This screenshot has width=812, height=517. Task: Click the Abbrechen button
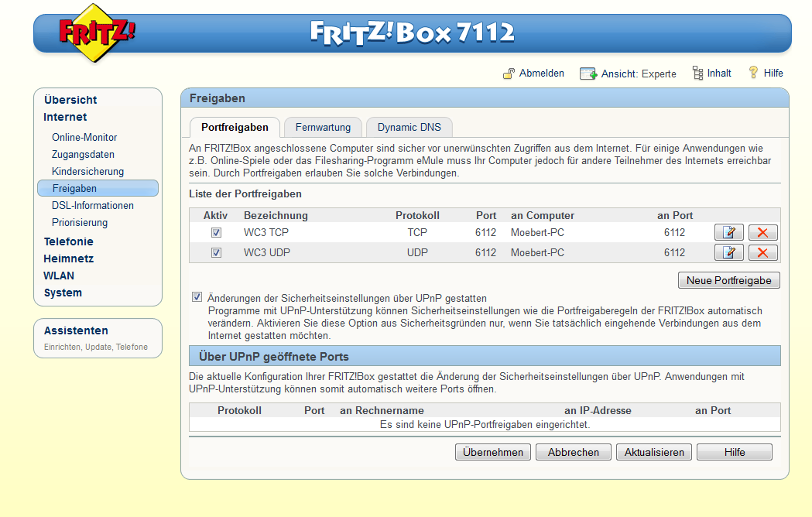point(574,452)
